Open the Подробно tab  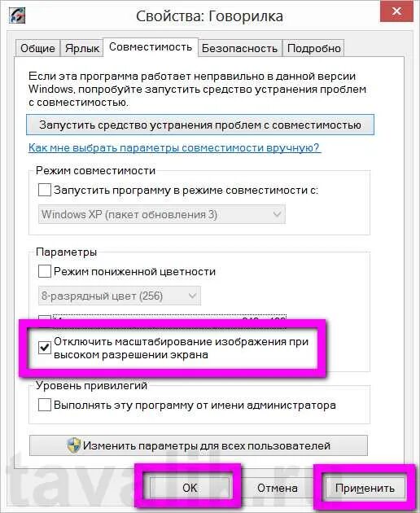313,48
